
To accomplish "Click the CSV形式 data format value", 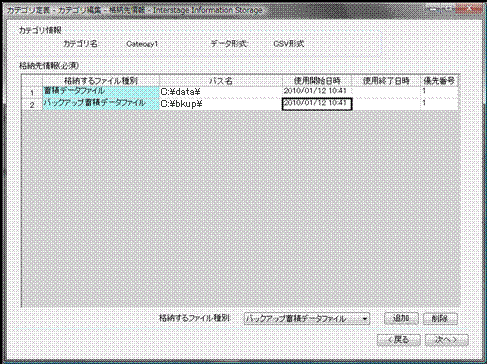I will (289, 44).
